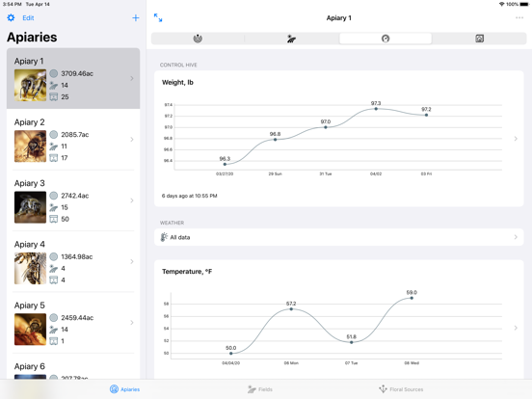Click hive icon beside 25 in Apiary 1

point(54,97)
